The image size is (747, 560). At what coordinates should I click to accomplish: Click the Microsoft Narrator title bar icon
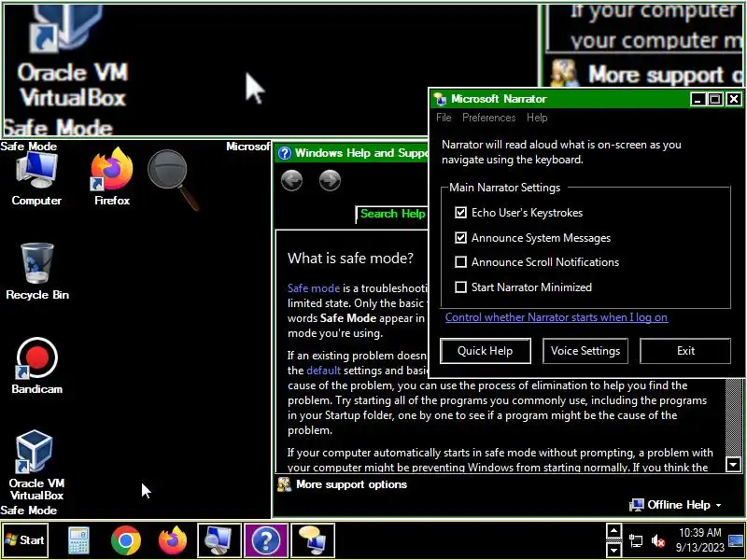[440, 99]
